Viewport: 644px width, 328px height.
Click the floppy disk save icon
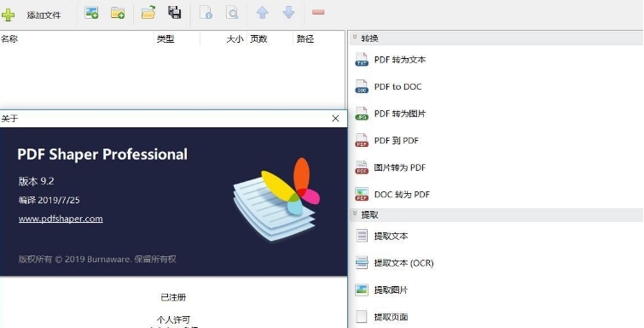pos(175,12)
